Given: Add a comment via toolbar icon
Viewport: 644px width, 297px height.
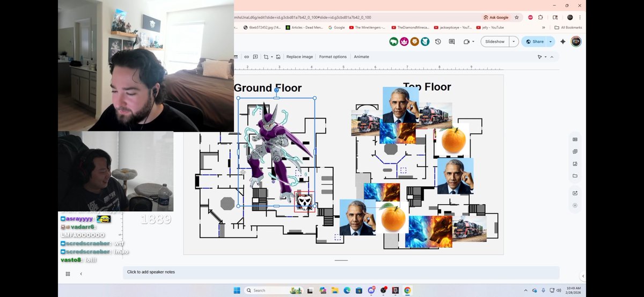Looking at the screenshot, I should (255, 57).
